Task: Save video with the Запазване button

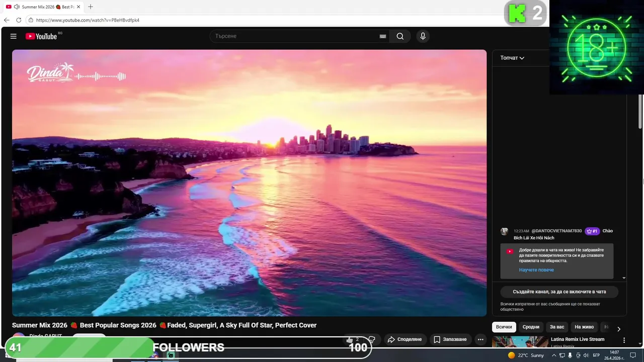Action: pyautogui.click(x=450, y=339)
